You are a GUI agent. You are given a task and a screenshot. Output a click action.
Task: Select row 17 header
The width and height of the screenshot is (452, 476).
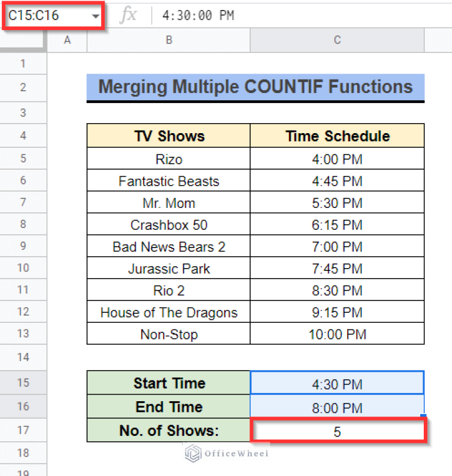click(x=23, y=430)
